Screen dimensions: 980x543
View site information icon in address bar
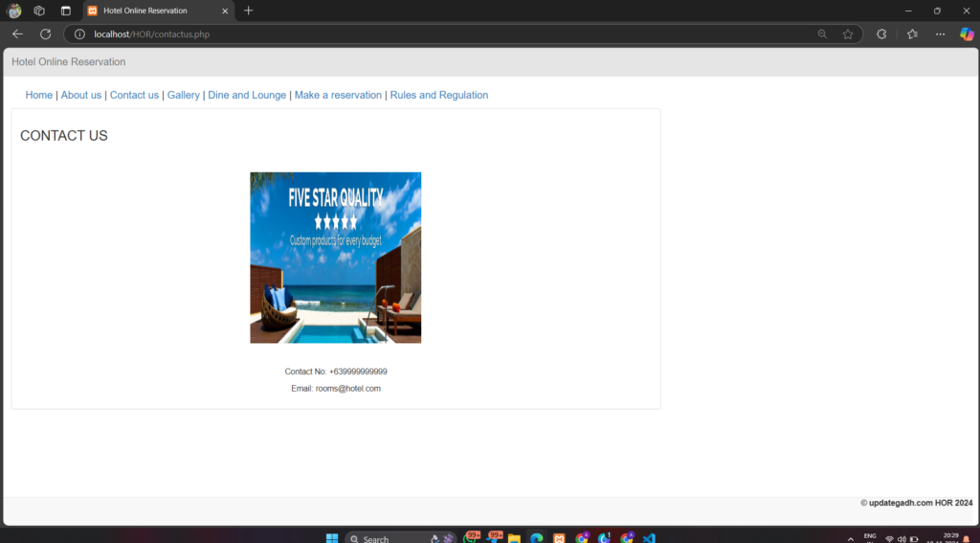[80, 34]
